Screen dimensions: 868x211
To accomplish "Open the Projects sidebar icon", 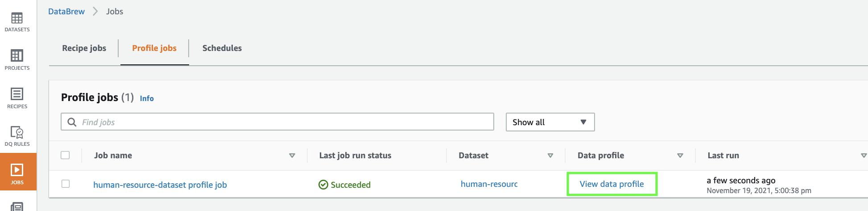I will pyautogui.click(x=17, y=60).
